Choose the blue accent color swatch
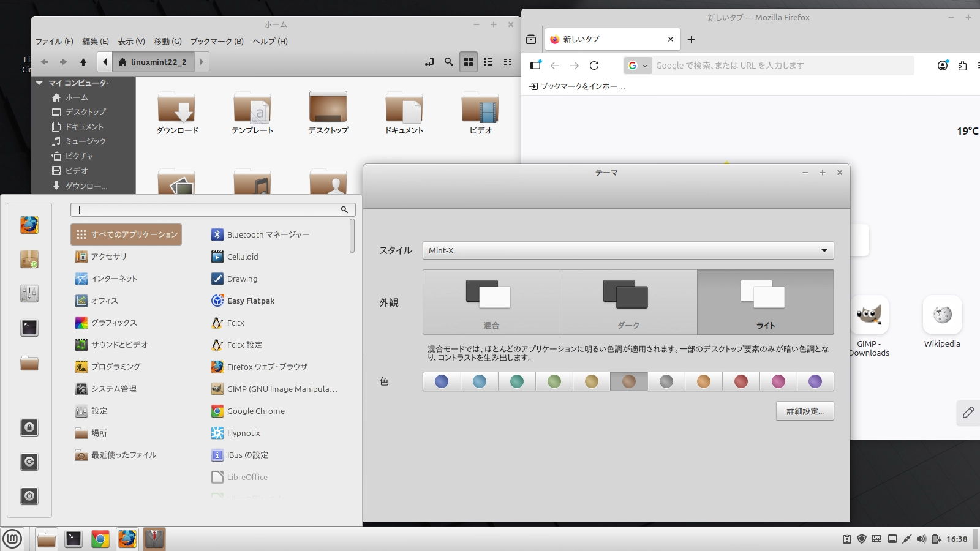The width and height of the screenshot is (980, 551). [442, 381]
